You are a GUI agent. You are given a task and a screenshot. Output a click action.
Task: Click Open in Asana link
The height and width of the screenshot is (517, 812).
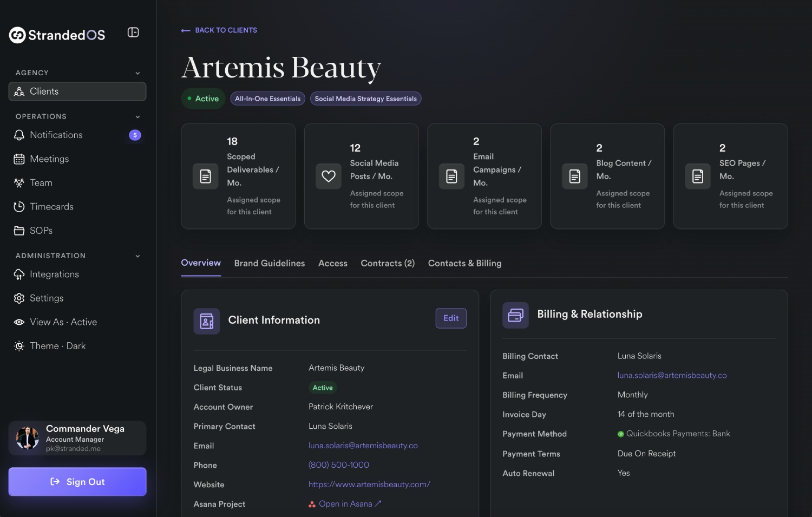click(x=345, y=504)
